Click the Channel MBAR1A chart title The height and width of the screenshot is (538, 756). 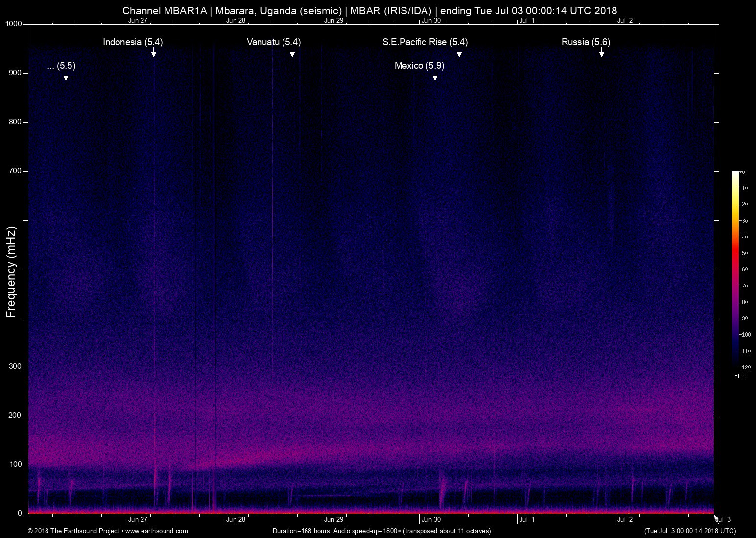point(370,10)
